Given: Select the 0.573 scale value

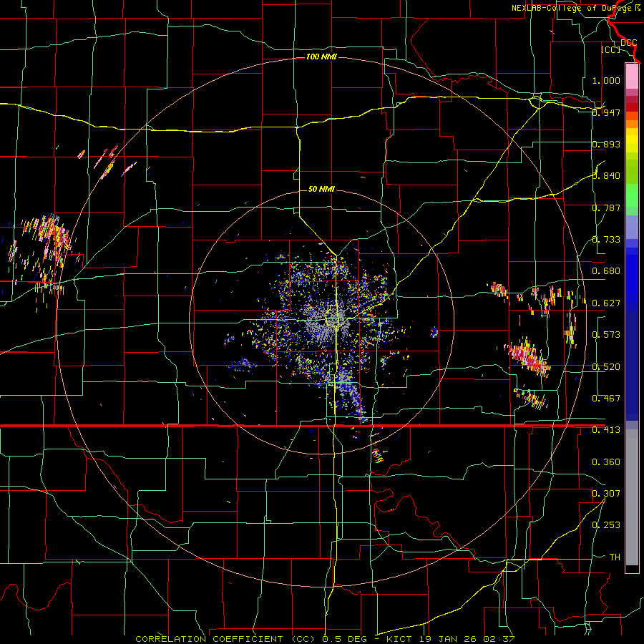Looking at the screenshot, I should point(606,335).
